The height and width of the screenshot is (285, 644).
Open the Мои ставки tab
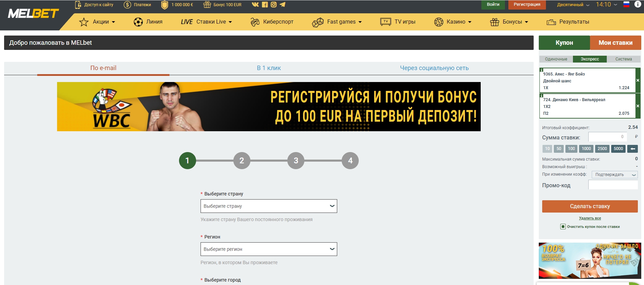[616, 43]
